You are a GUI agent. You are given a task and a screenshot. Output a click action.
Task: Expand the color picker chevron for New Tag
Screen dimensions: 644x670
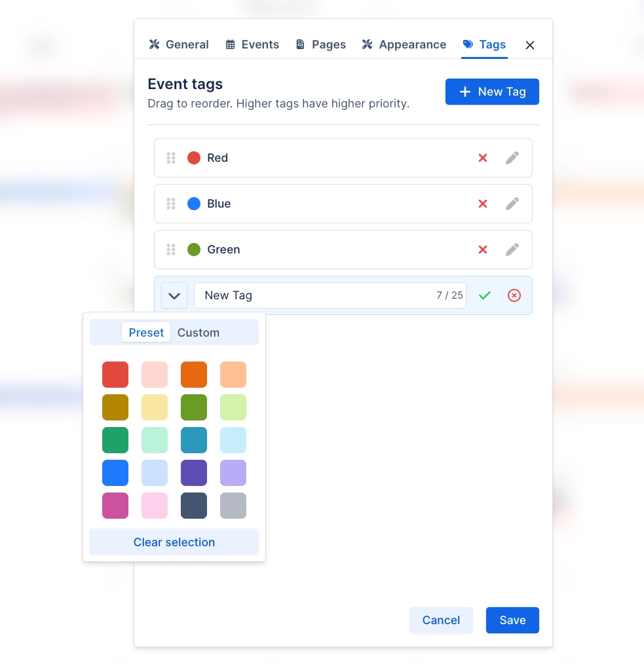point(174,295)
